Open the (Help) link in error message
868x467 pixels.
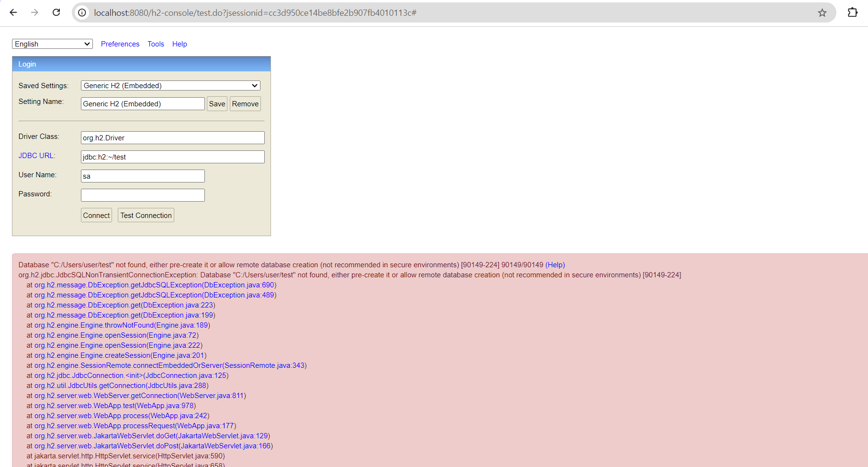click(555, 265)
